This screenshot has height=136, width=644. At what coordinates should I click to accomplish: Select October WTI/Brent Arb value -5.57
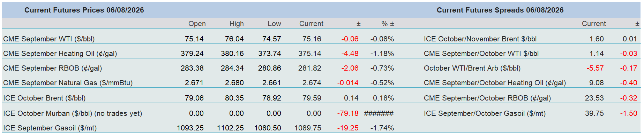click(595, 68)
